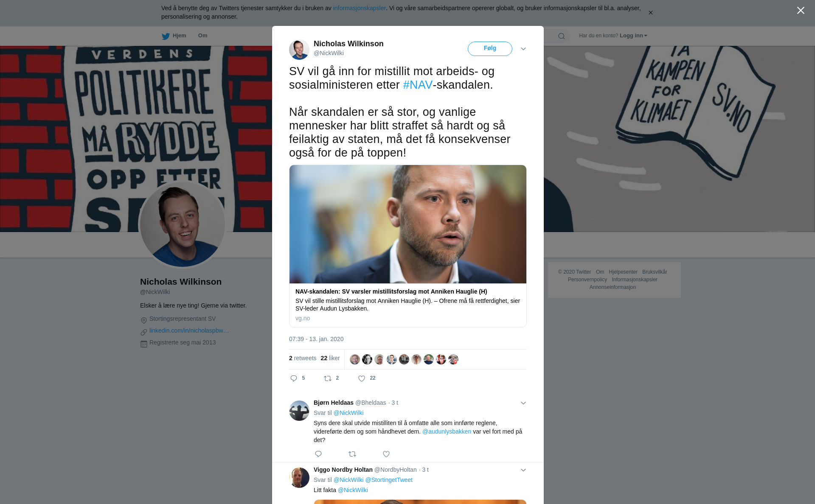Open the informasjonskapsler link in banner
Image resolution: width=815 pixels, height=504 pixels.
point(359,8)
